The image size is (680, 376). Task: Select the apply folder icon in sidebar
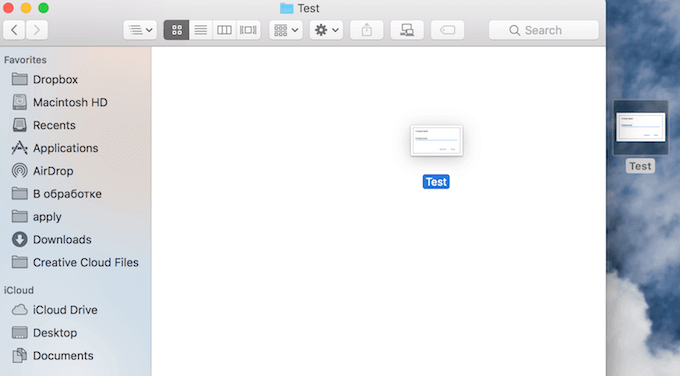coord(20,216)
